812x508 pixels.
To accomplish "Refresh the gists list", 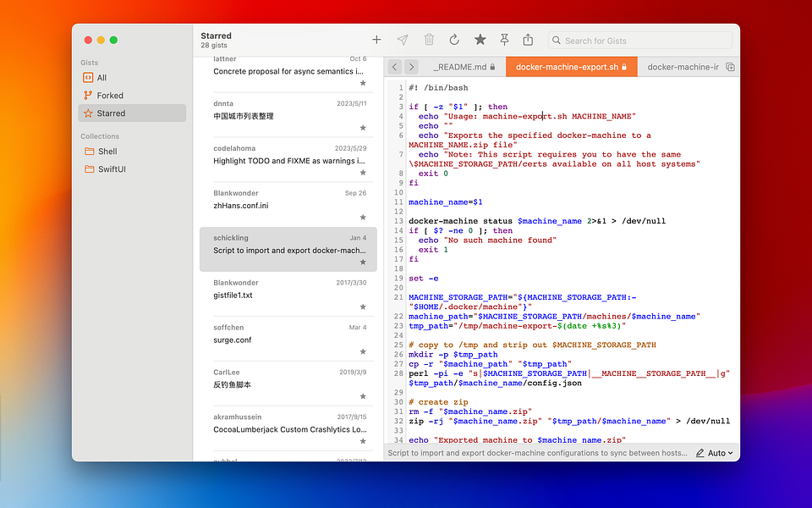I will (456, 39).
